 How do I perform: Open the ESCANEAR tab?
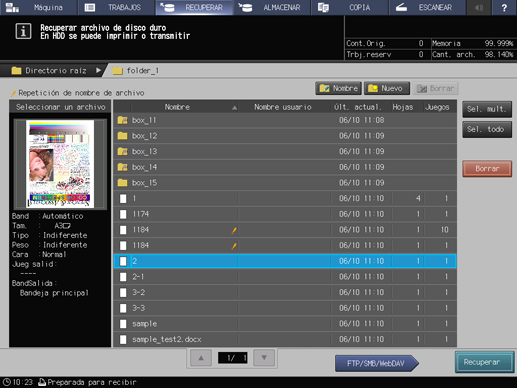[x=427, y=7]
